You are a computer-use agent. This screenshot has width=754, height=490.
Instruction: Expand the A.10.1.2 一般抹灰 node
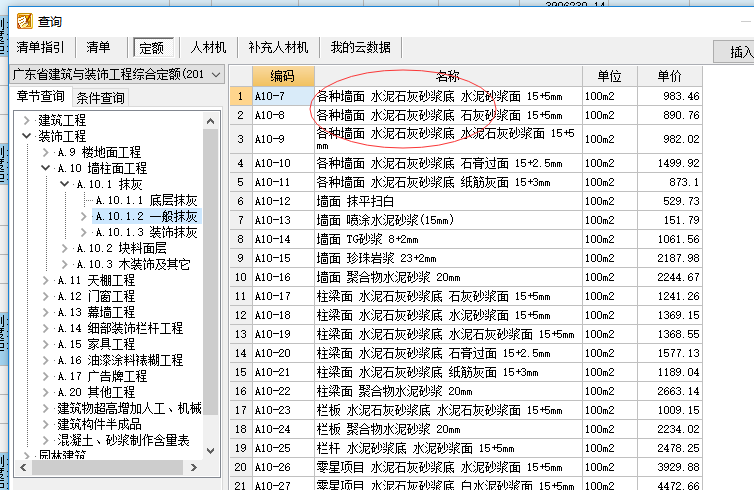pyautogui.click(x=84, y=216)
